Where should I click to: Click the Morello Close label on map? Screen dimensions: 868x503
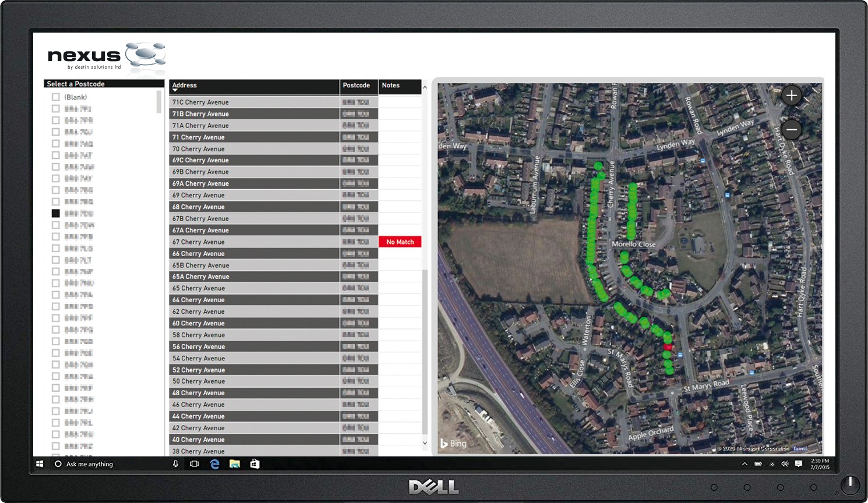[x=633, y=245]
